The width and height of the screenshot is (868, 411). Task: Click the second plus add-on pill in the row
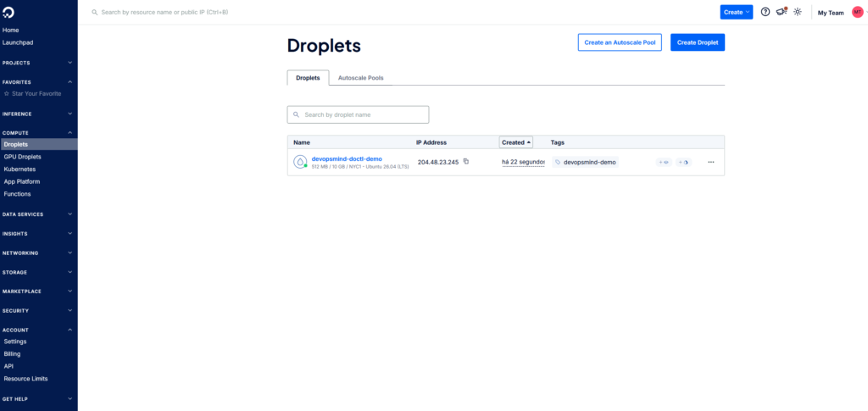684,162
